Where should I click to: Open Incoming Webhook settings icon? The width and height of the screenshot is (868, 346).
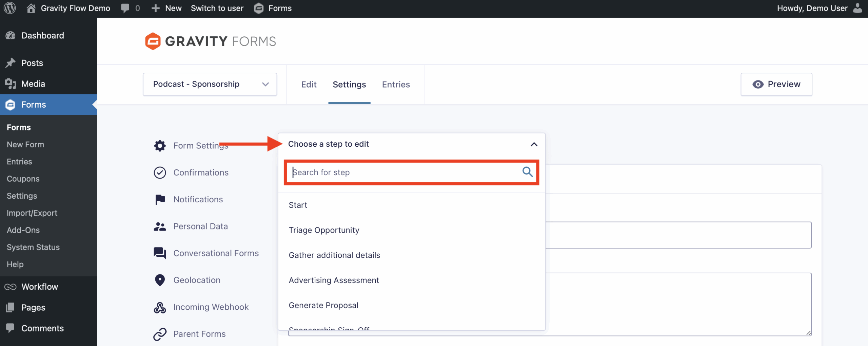(159, 307)
